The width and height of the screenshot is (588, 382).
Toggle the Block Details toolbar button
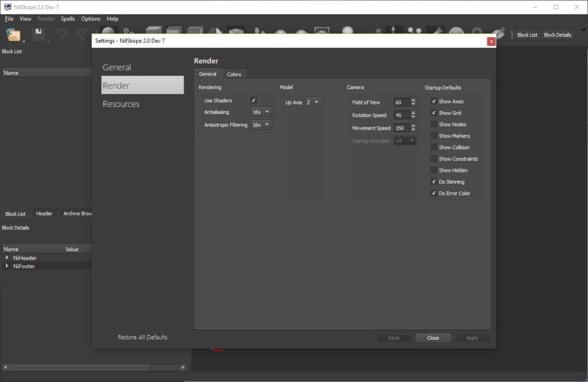[x=558, y=35]
